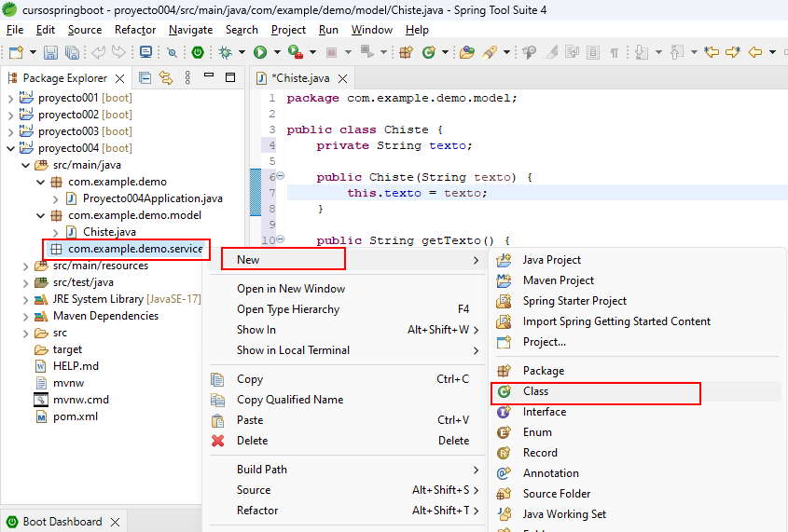Close the Chiste.java editor tab
The image size is (788, 532).
(x=343, y=79)
